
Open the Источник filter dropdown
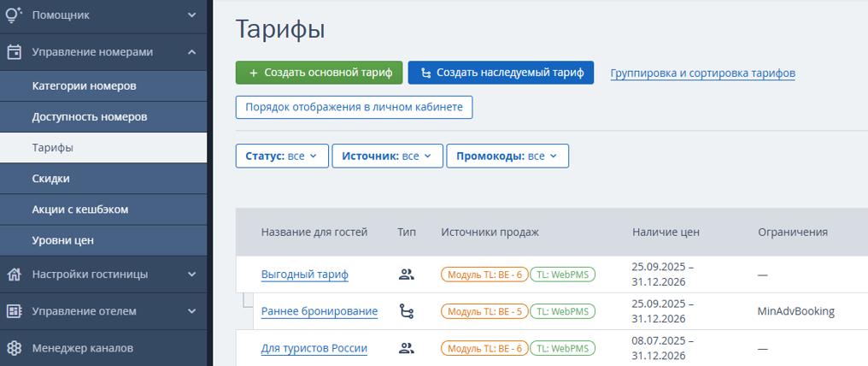pos(389,156)
